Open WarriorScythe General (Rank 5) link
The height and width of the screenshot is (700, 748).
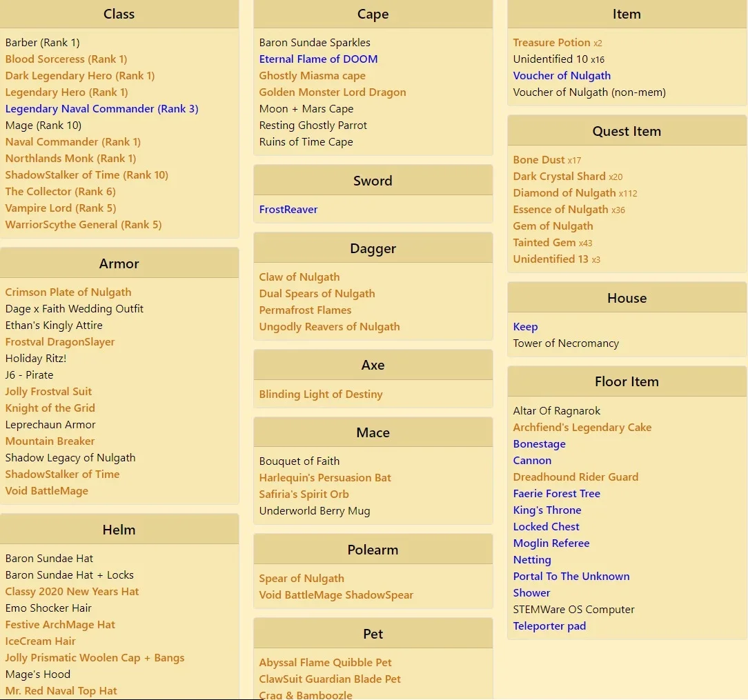click(x=83, y=225)
